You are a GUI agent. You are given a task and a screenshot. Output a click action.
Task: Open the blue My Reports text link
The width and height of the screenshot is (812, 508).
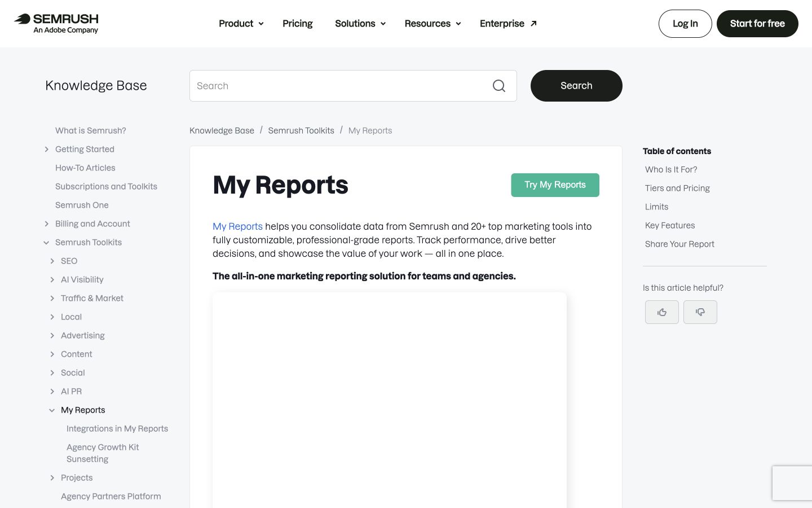tap(237, 226)
